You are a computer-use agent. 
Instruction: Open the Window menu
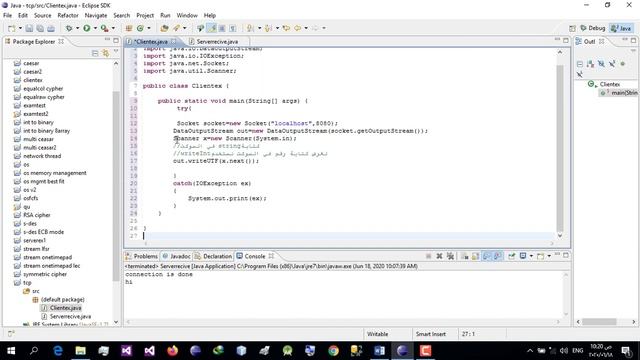(x=187, y=16)
